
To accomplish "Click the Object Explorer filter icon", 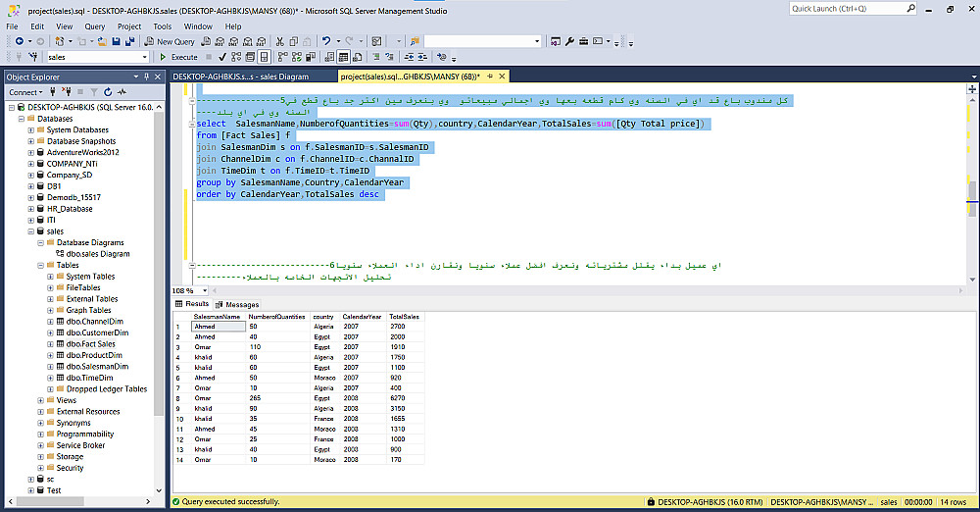I will click(96, 92).
